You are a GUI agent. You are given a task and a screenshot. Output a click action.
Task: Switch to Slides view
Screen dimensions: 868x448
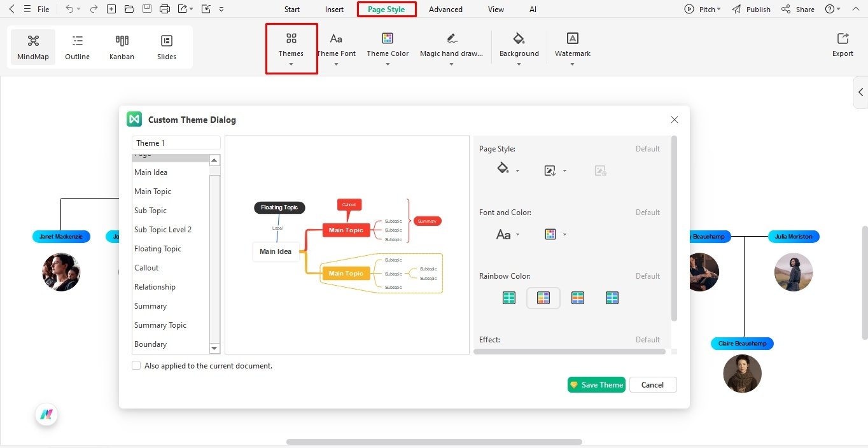point(166,46)
